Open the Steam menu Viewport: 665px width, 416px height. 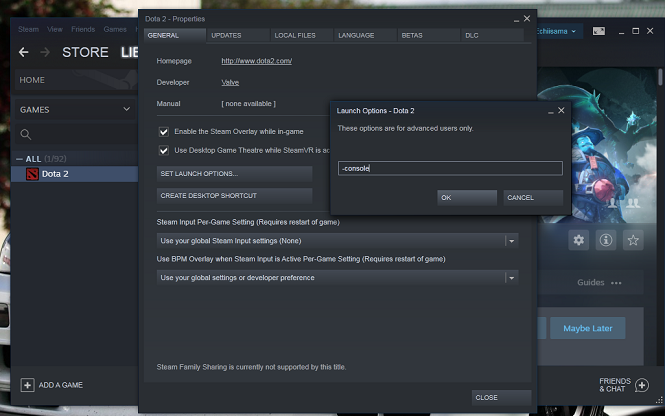(28, 29)
